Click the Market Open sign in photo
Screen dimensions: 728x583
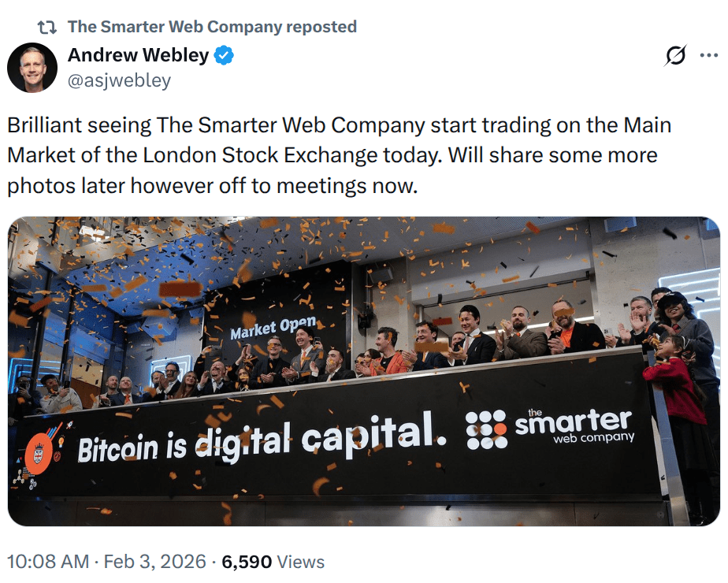click(x=273, y=329)
